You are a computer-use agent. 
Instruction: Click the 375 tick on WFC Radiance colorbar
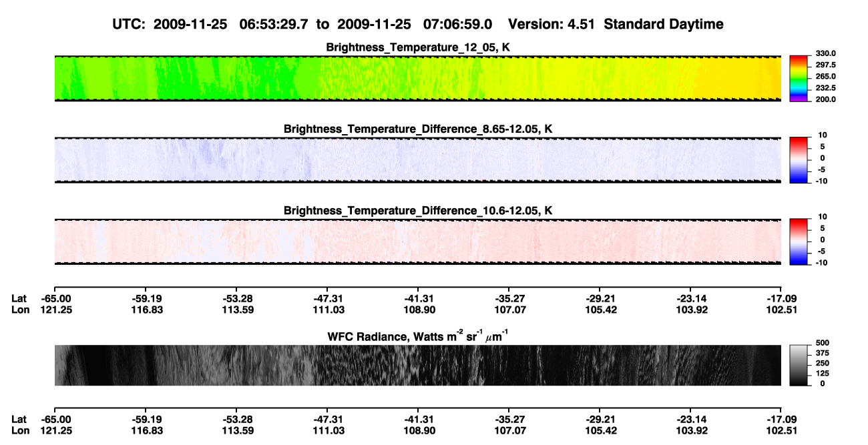point(823,352)
